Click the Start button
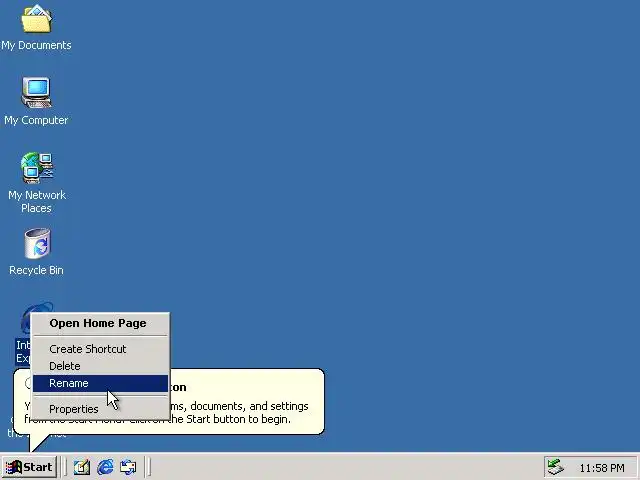This screenshot has height=480, width=640. tap(29, 467)
